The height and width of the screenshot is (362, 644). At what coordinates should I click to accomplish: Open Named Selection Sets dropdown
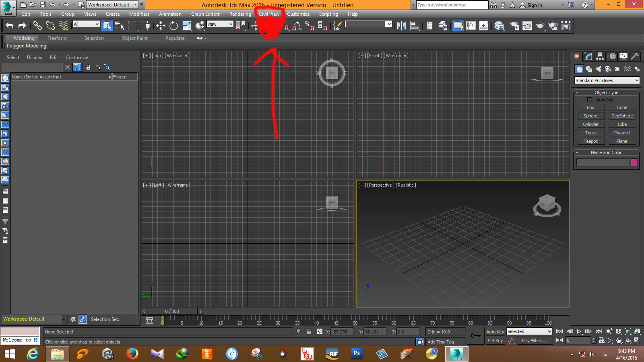(369, 24)
